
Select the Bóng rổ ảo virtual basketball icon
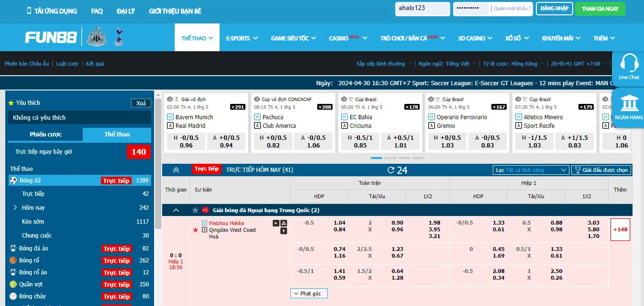coord(13,272)
